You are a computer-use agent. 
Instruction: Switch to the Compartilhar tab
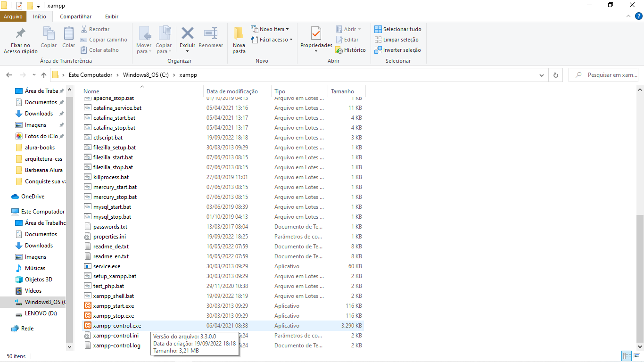coord(76,16)
